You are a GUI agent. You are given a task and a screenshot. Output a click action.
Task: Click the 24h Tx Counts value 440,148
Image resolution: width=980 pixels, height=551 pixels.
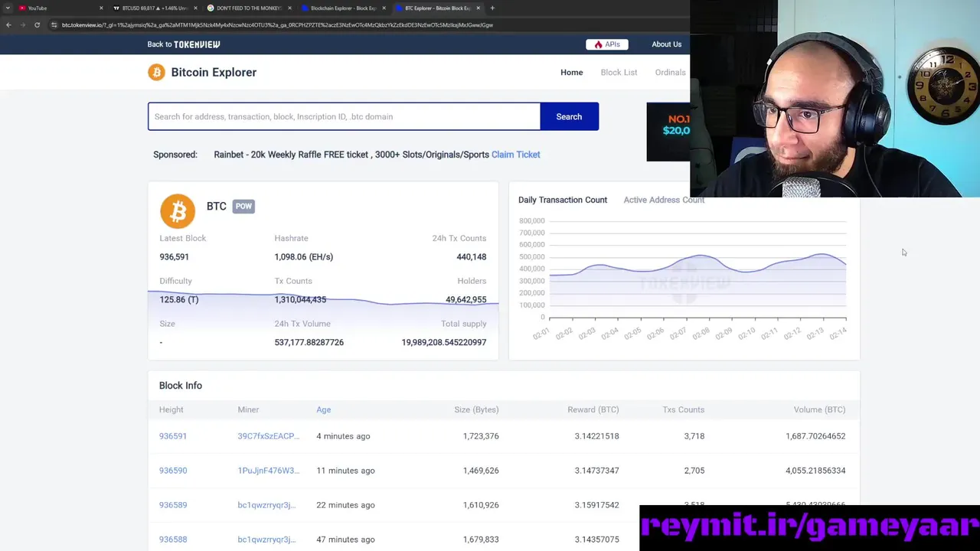(472, 257)
